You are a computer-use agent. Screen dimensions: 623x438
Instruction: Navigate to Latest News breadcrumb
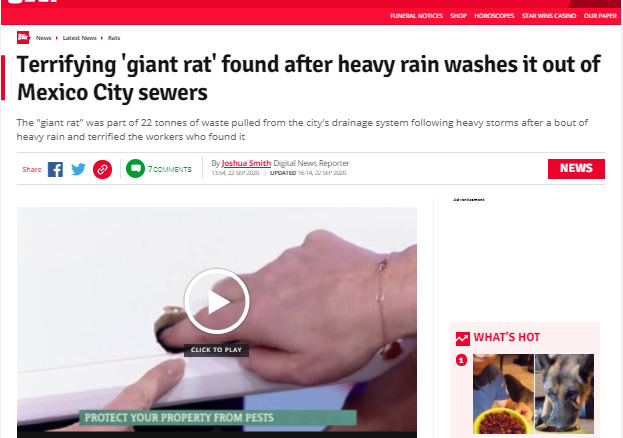[79, 38]
